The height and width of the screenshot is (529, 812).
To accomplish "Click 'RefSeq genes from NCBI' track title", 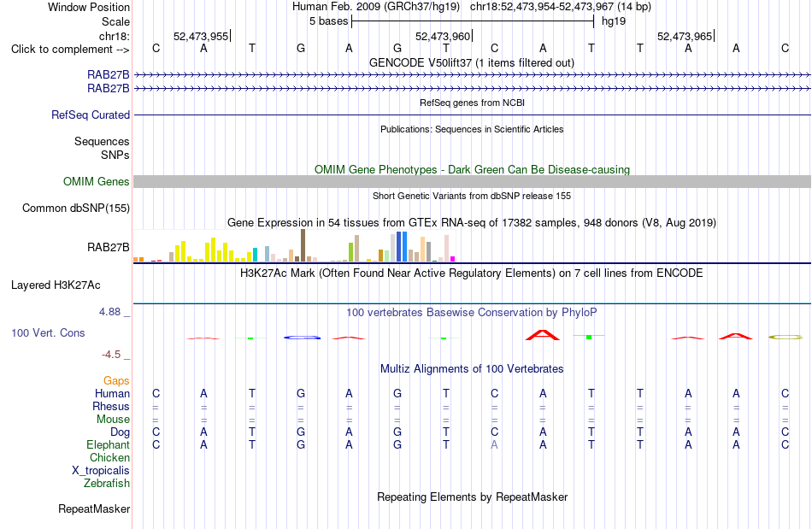I will pos(472,103).
